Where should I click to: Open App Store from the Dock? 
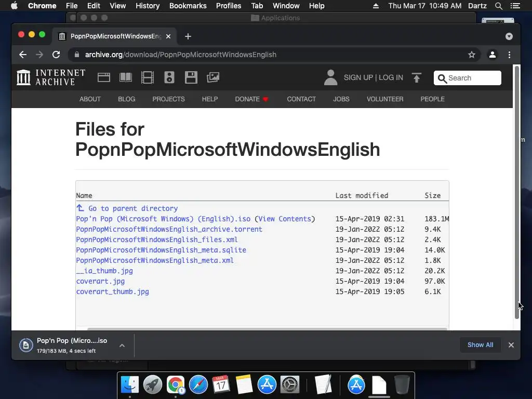(x=267, y=385)
